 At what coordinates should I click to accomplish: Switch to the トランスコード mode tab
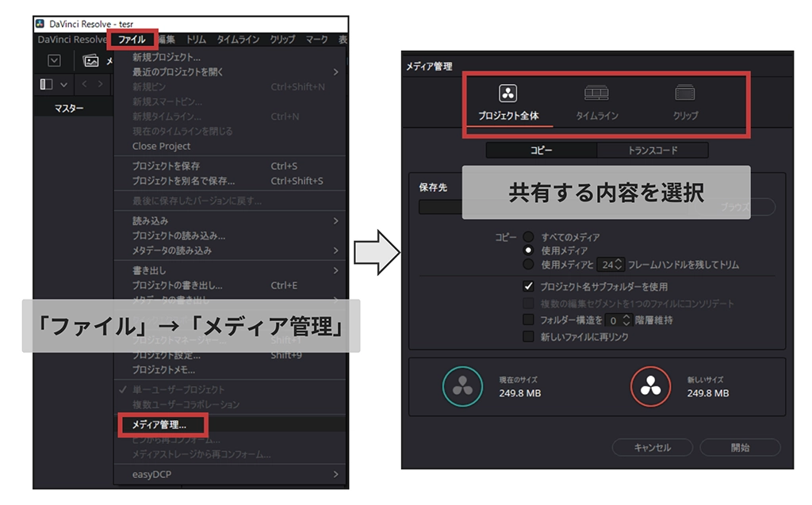click(653, 150)
